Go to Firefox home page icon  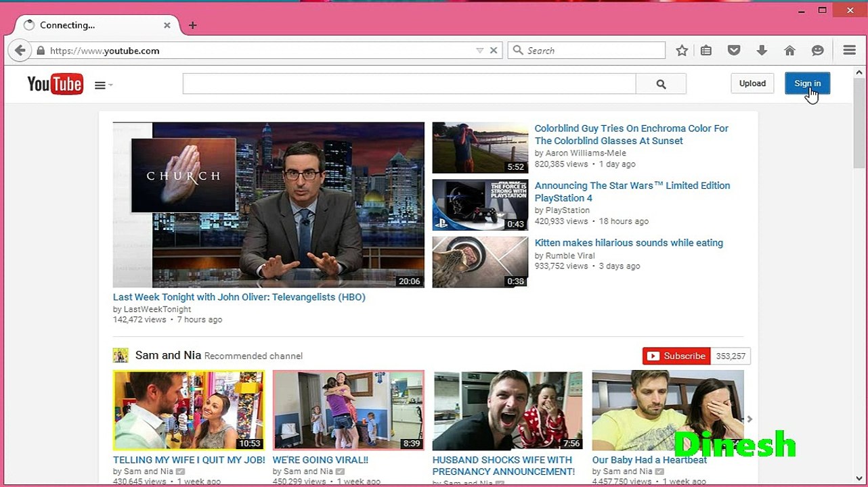pos(789,50)
